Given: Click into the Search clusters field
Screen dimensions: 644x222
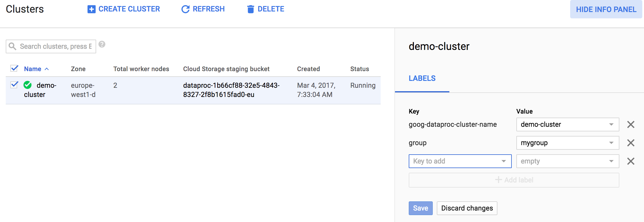Looking at the screenshot, I should [56, 46].
